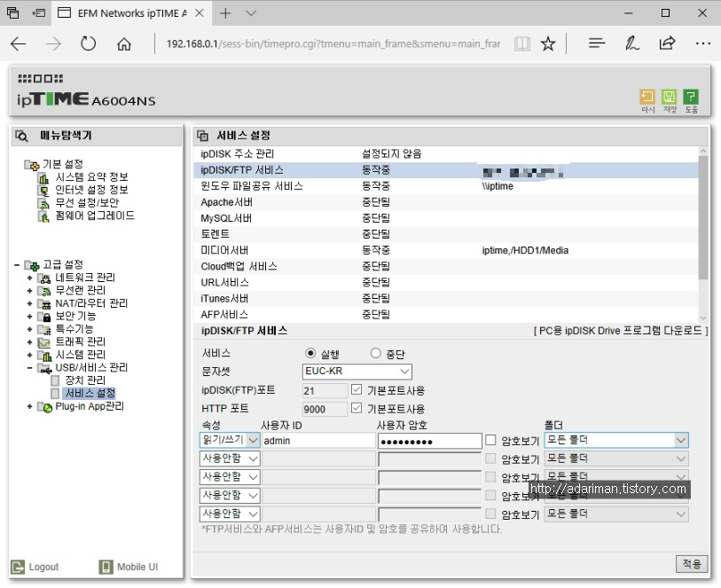Select the MySQL서버 service row

[445, 218]
